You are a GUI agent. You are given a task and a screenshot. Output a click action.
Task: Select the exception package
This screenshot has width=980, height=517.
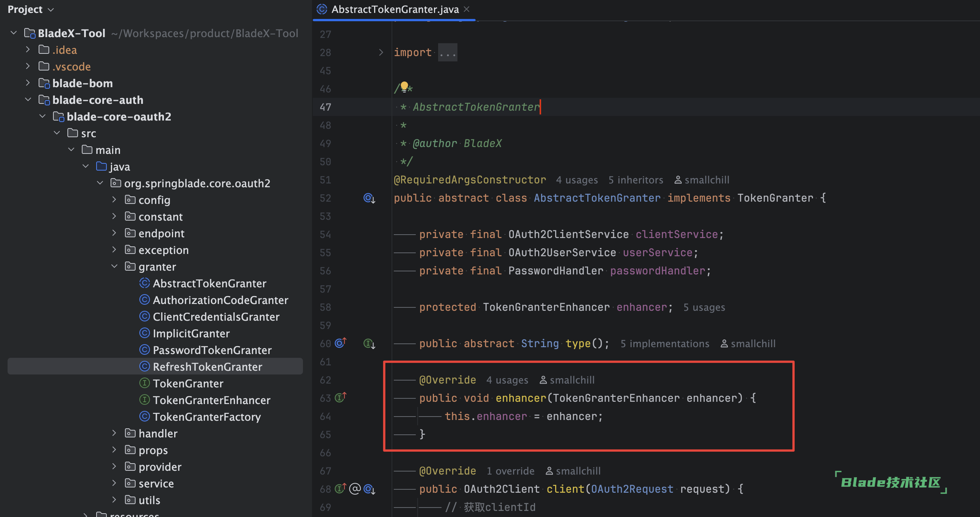[164, 250]
